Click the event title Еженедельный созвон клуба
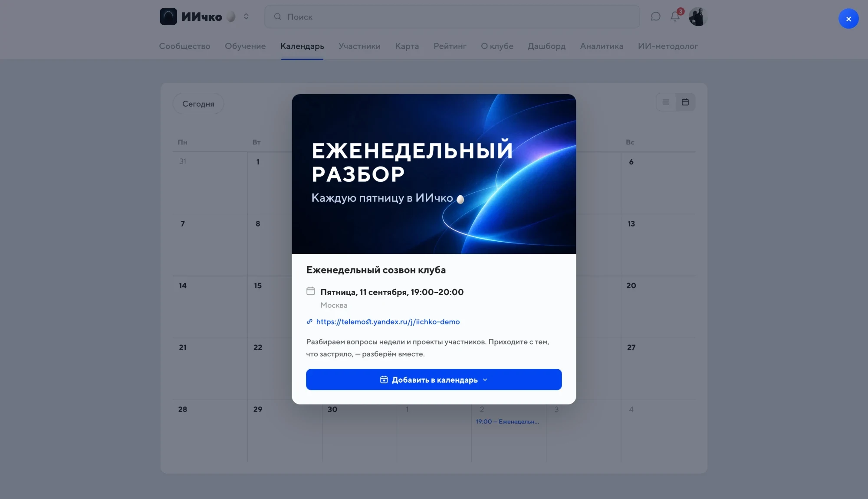 click(376, 270)
